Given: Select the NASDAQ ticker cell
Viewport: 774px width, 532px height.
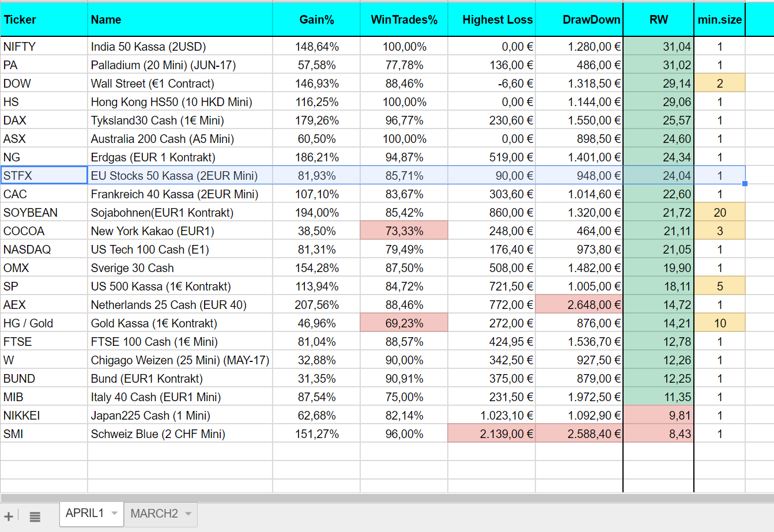Looking at the screenshot, I should 44,250.
